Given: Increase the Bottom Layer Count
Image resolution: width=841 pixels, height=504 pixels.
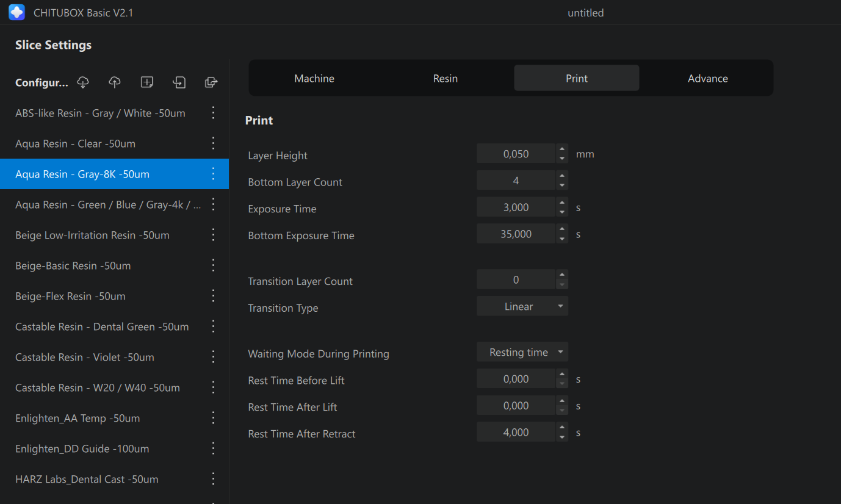Looking at the screenshot, I should click(x=562, y=176).
